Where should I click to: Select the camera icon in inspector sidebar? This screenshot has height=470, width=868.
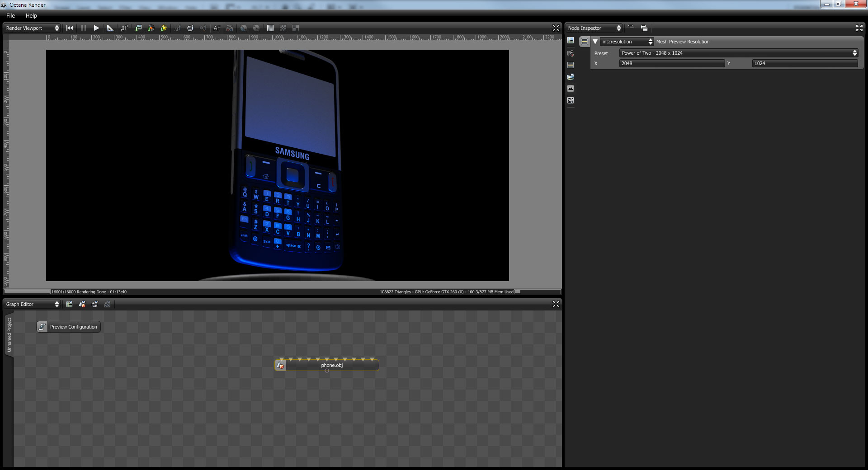click(571, 53)
